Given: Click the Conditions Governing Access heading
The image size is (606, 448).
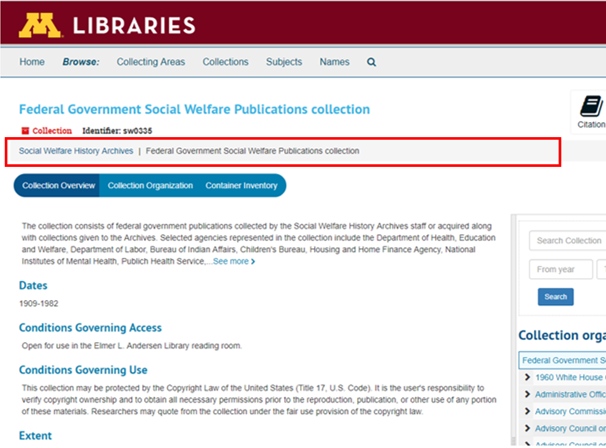Looking at the screenshot, I should coord(90,328).
